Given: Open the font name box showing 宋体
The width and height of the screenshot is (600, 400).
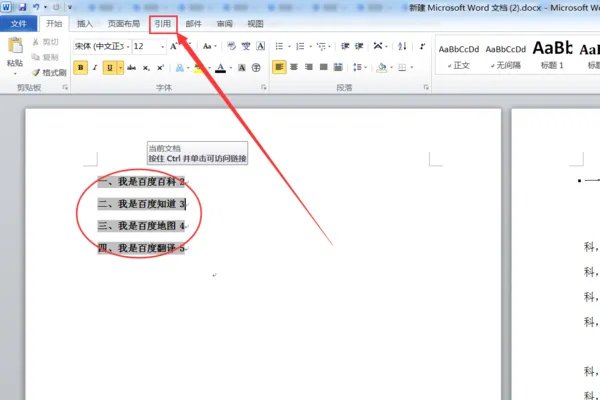Looking at the screenshot, I should click(x=102, y=46).
